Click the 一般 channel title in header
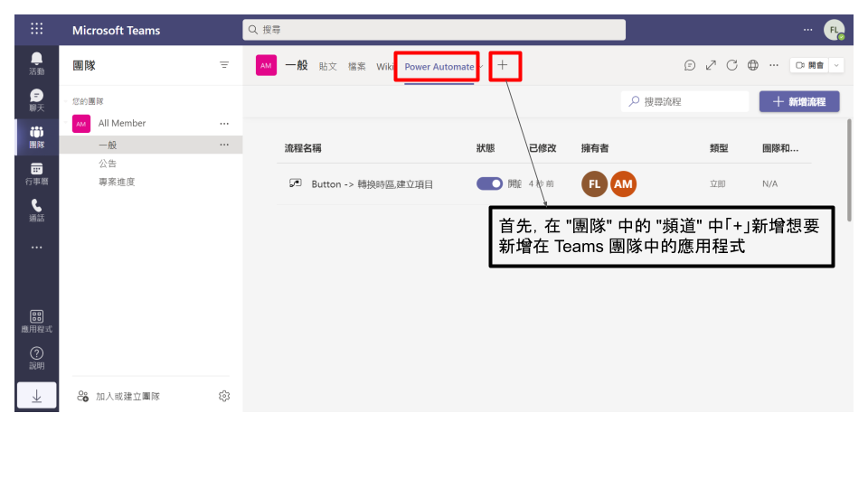This screenshot has height=488, width=868. tap(297, 65)
